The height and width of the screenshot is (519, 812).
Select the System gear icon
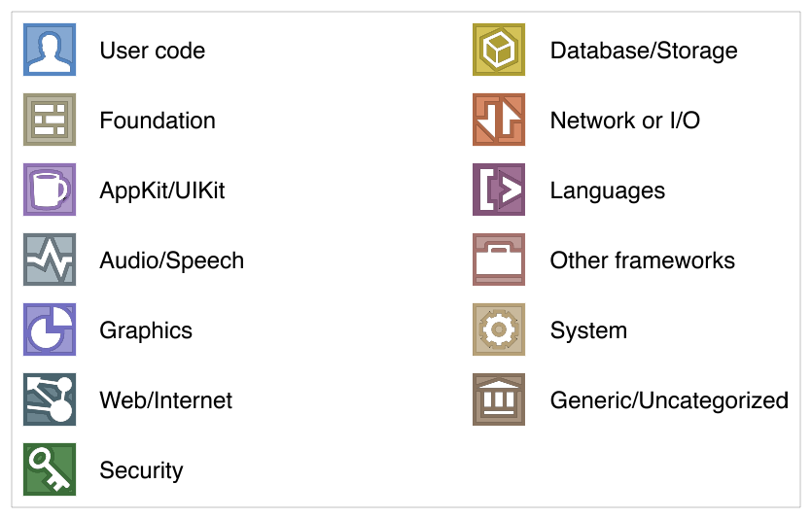pyautogui.click(x=499, y=329)
